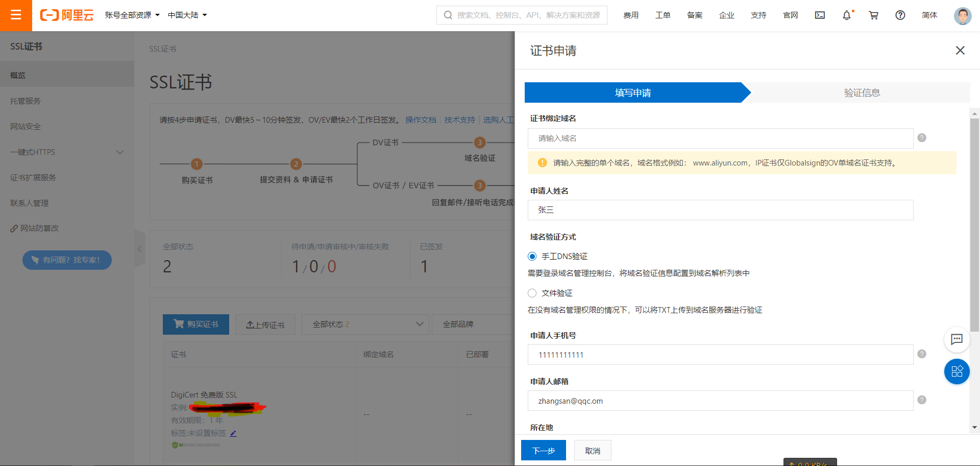Image resolution: width=980 pixels, height=466 pixels.
Task: Select 填写申请 step tab
Action: pyautogui.click(x=633, y=92)
